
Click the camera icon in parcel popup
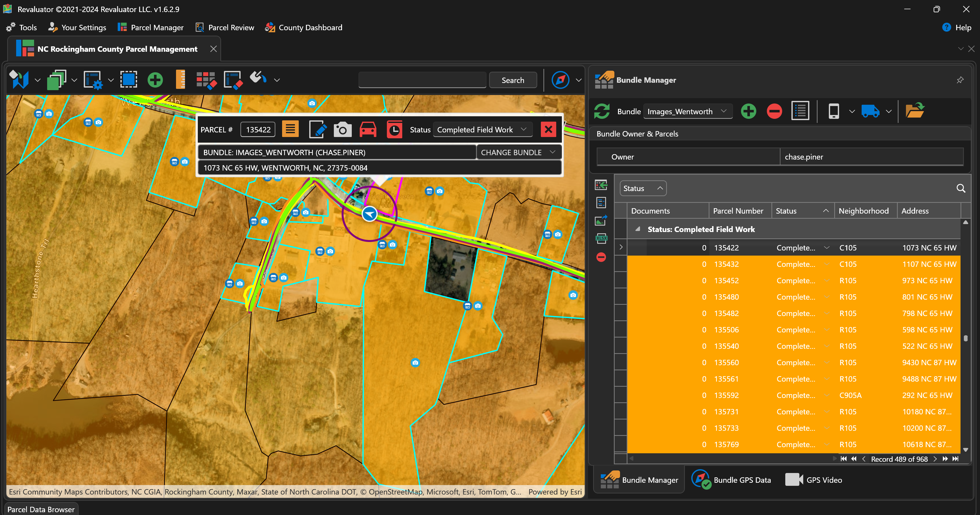pyautogui.click(x=342, y=130)
